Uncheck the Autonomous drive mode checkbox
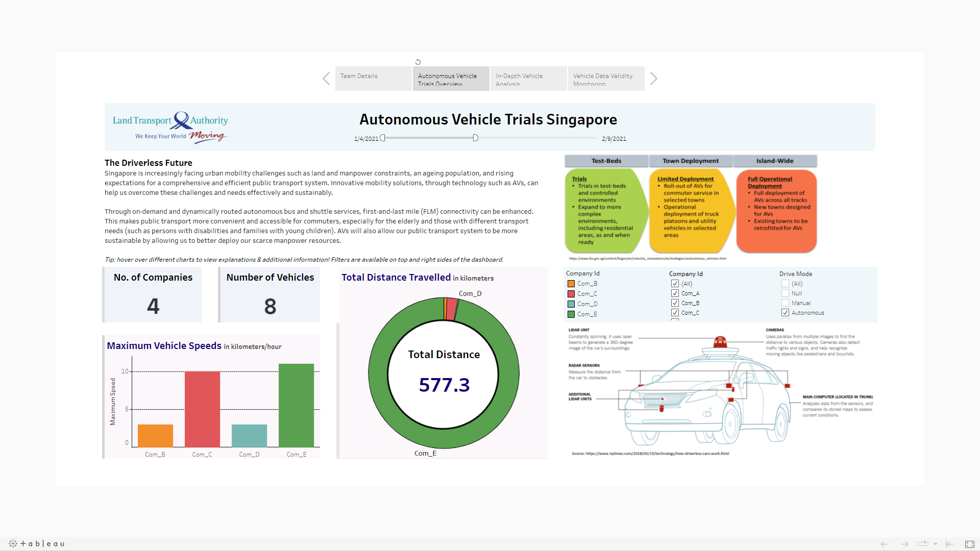Viewport: 980px width, 551px height. tap(785, 313)
